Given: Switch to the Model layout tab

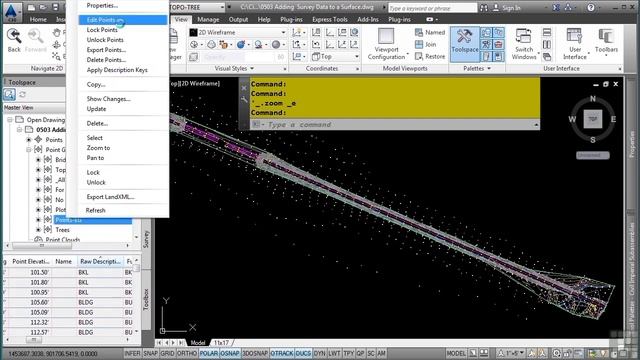Looking at the screenshot, I should coord(198,342).
